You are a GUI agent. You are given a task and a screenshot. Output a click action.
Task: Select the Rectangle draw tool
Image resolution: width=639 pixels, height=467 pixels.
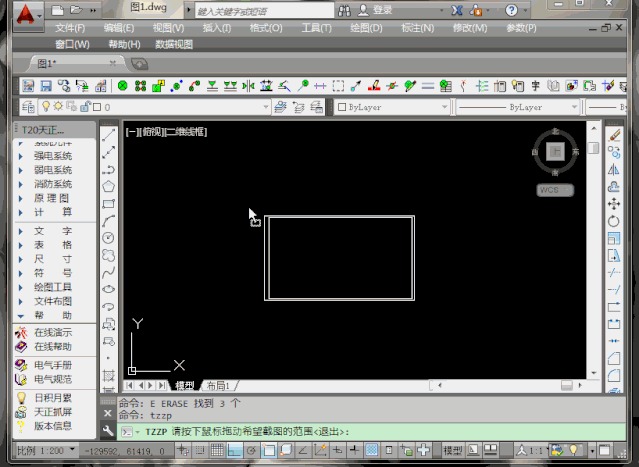click(108, 204)
